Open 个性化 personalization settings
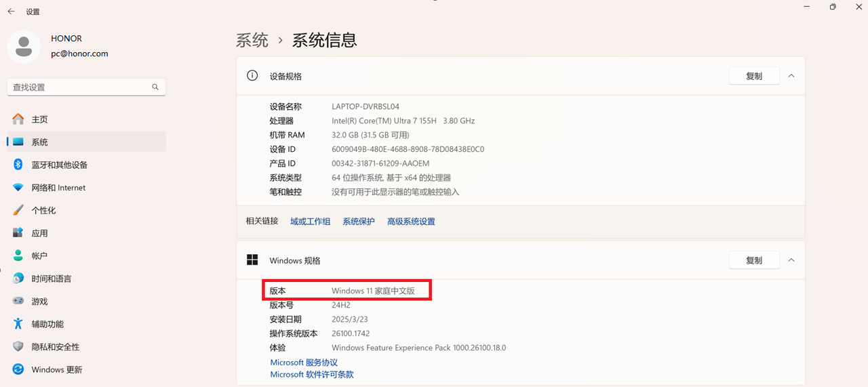Screen dimensions: 868x387 point(43,210)
